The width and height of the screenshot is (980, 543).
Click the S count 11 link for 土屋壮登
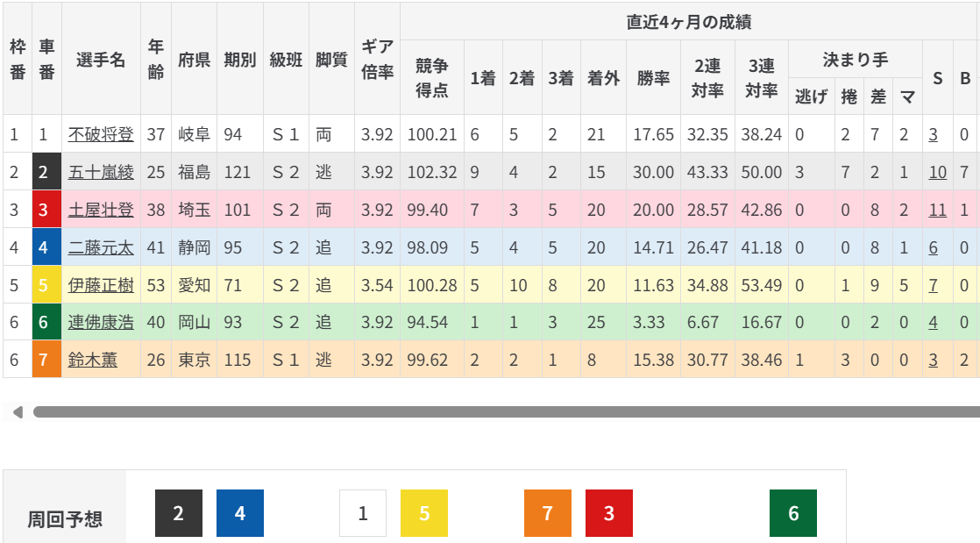click(x=938, y=210)
